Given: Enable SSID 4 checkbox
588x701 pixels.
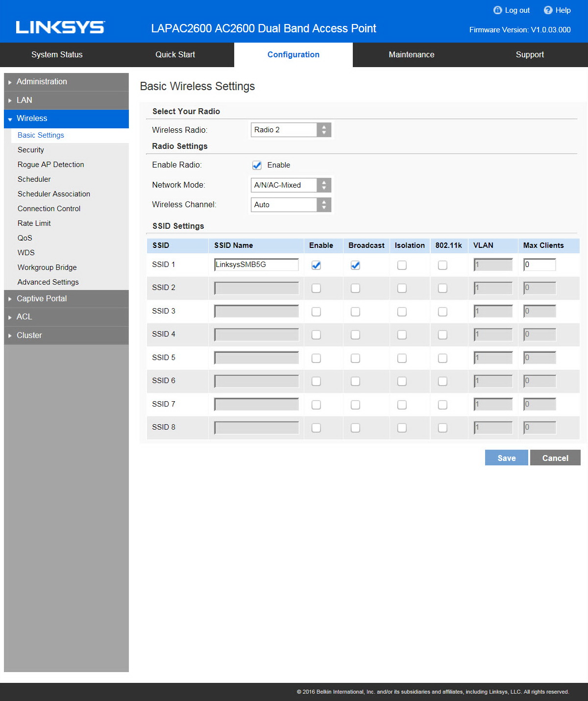Looking at the screenshot, I should (x=316, y=335).
